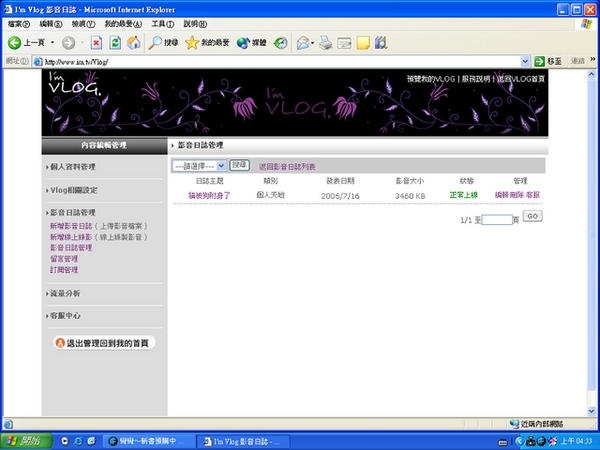Click the yellow note toolbar icon
Image resolution: width=600 pixels, height=450 pixels.
click(x=363, y=42)
